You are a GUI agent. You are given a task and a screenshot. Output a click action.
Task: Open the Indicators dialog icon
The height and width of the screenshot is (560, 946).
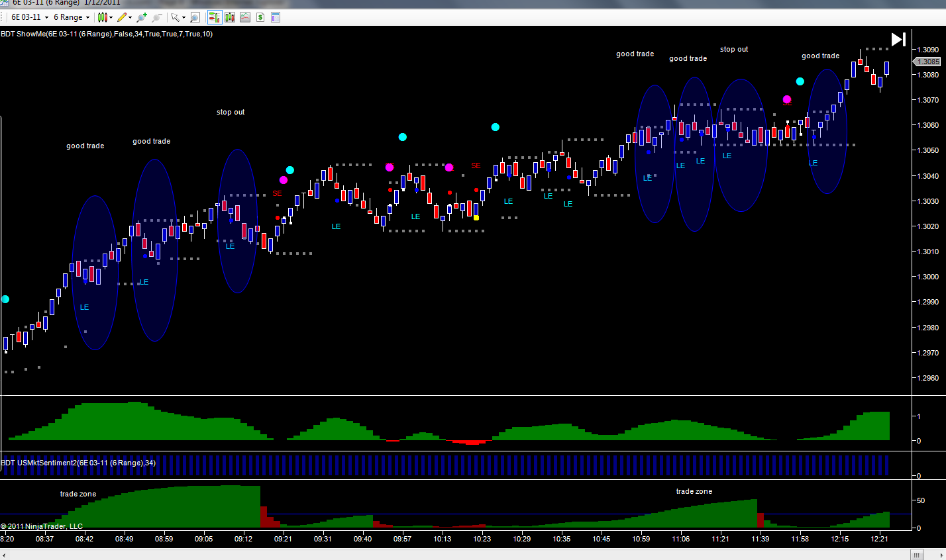click(x=230, y=17)
